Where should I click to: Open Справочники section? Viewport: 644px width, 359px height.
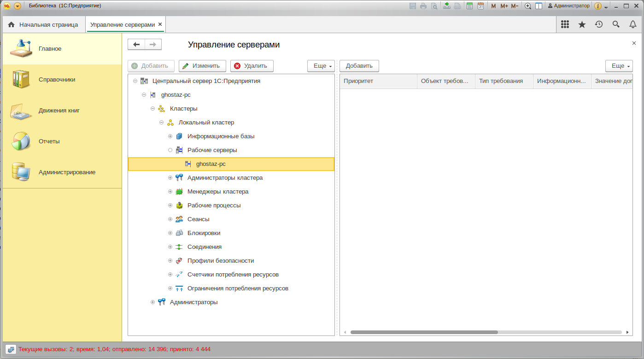point(62,79)
